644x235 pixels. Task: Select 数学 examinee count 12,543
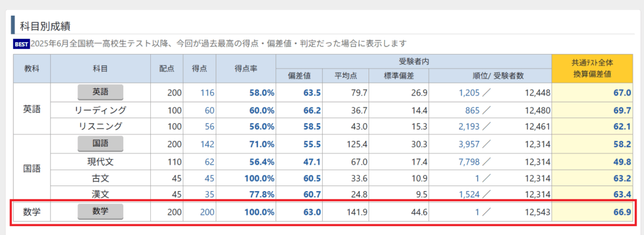(538, 212)
